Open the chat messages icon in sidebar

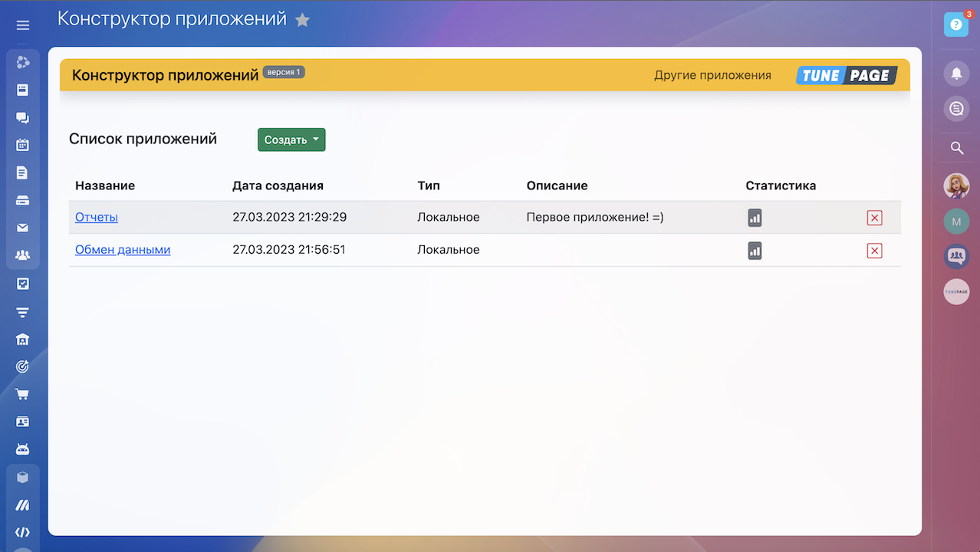click(23, 117)
